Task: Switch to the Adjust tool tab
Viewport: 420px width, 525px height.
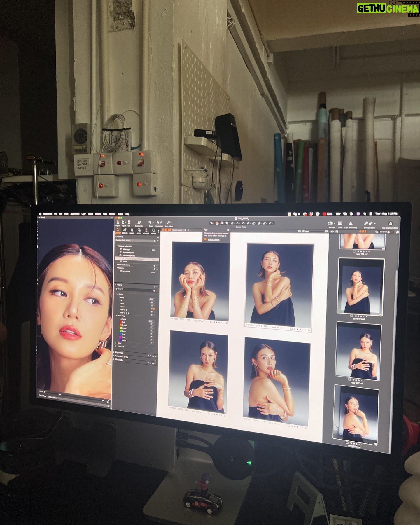Action: pyautogui.click(x=146, y=231)
